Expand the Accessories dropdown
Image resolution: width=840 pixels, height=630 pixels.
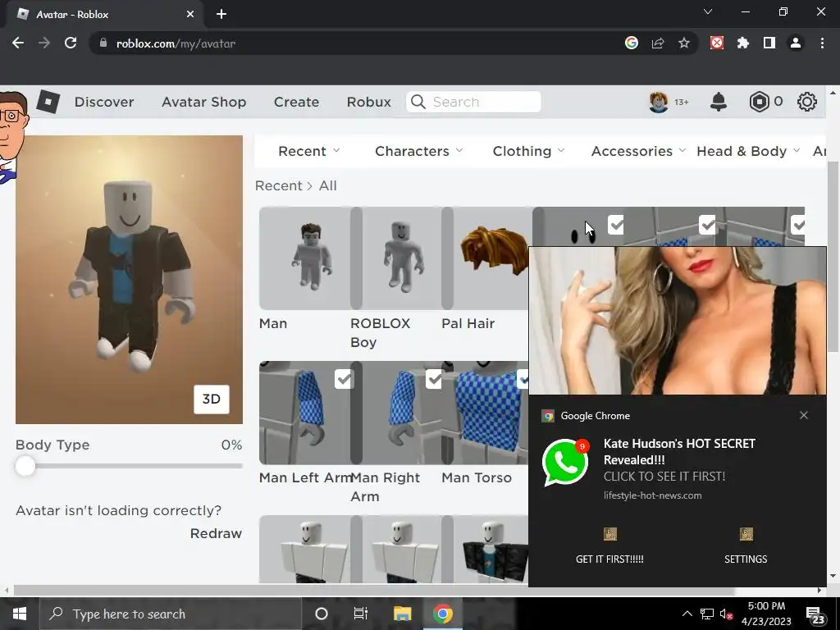[x=638, y=151]
